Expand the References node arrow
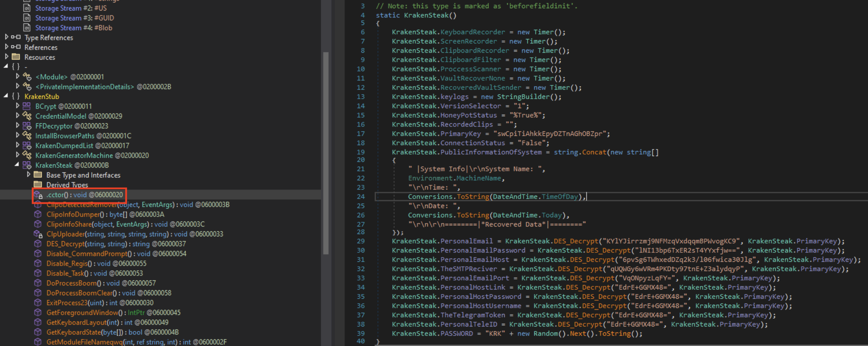The height and width of the screenshot is (346, 868). 6,47
